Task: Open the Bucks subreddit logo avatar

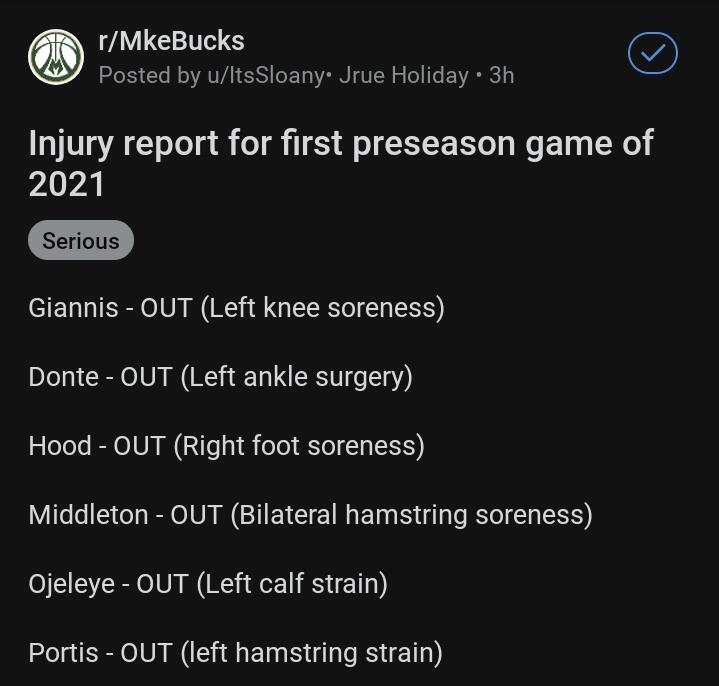Action: [56, 56]
